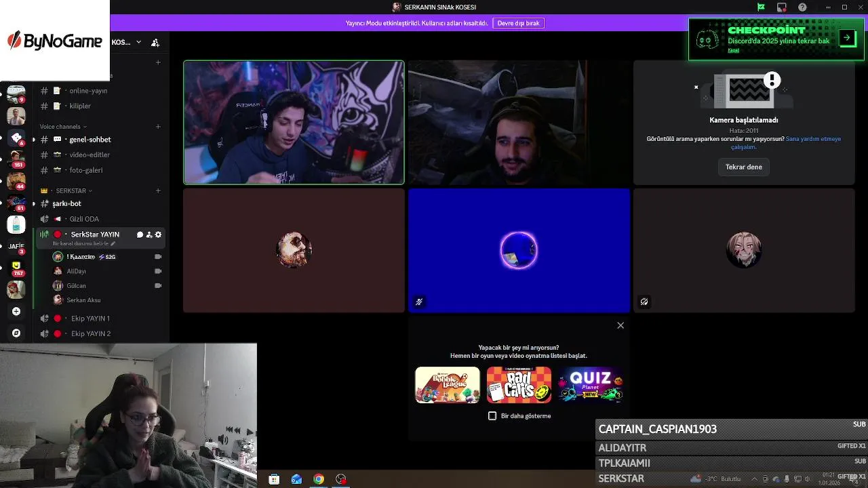Show hidden system tray icons chevron
Image resolution: width=868 pixels, height=488 pixels.
[753, 479]
